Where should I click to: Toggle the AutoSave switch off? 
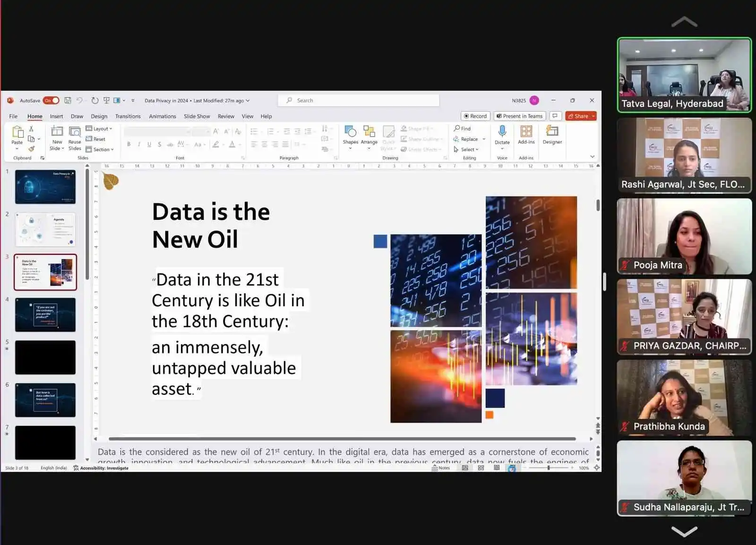[51, 100]
